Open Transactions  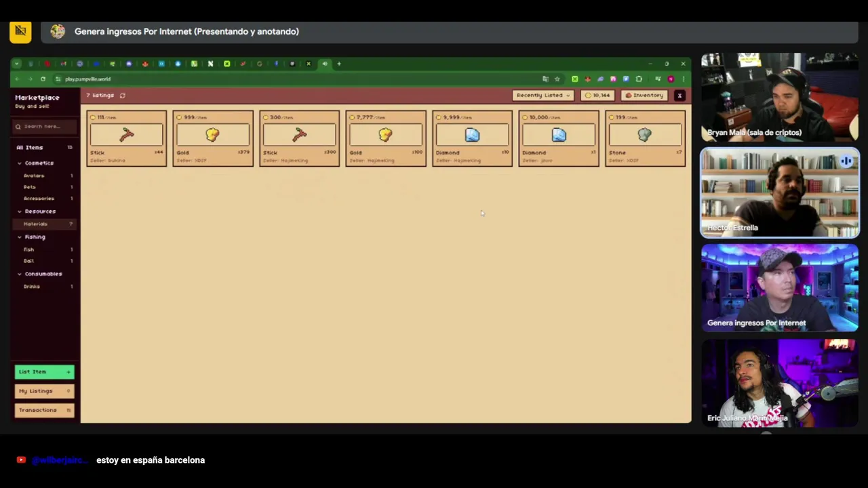[44, 410]
